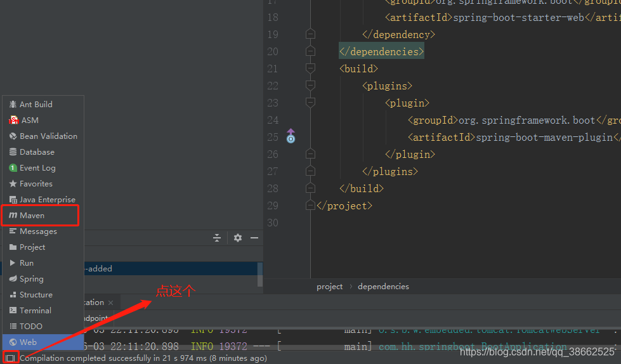621x364 pixels.
Task: Click the Database cylinder icon
Action: [x=13, y=152]
